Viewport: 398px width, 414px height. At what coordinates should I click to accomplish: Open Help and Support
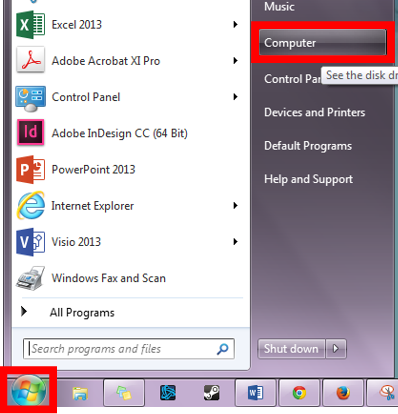308,179
